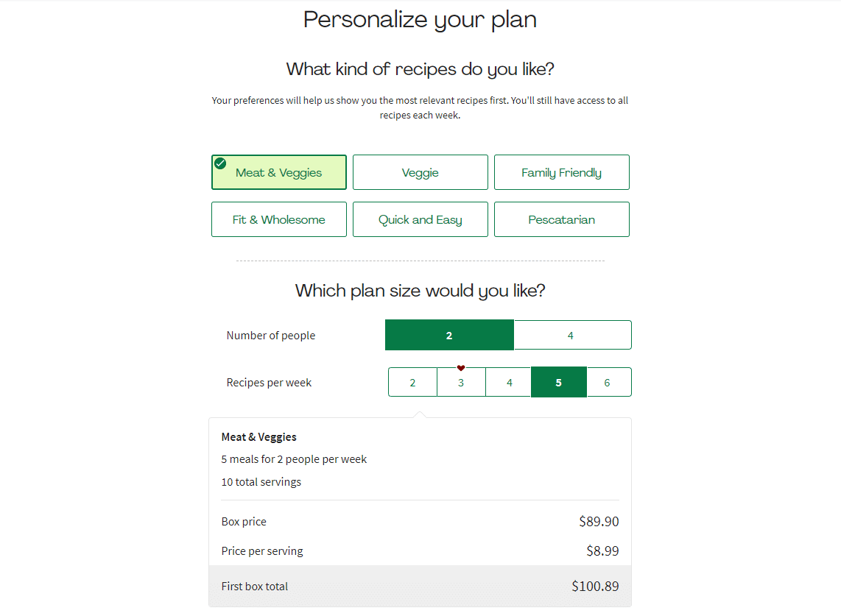Screen dimensions: 841x616
Task: Click the 10 total servings text
Action: coord(261,482)
